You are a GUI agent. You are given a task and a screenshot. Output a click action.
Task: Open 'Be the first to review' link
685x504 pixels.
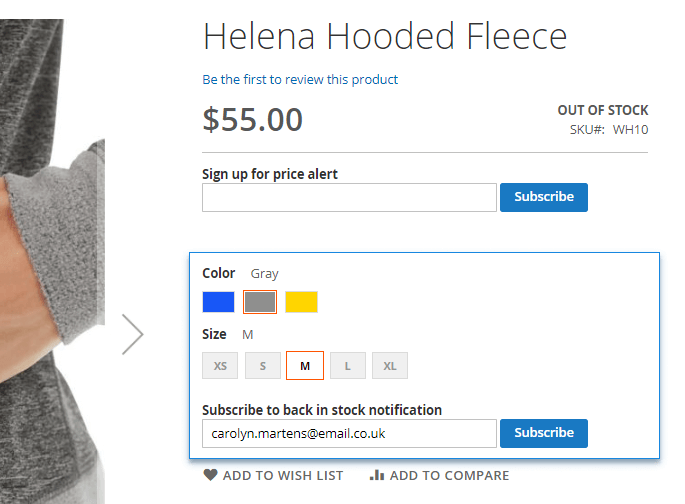tap(300, 79)
